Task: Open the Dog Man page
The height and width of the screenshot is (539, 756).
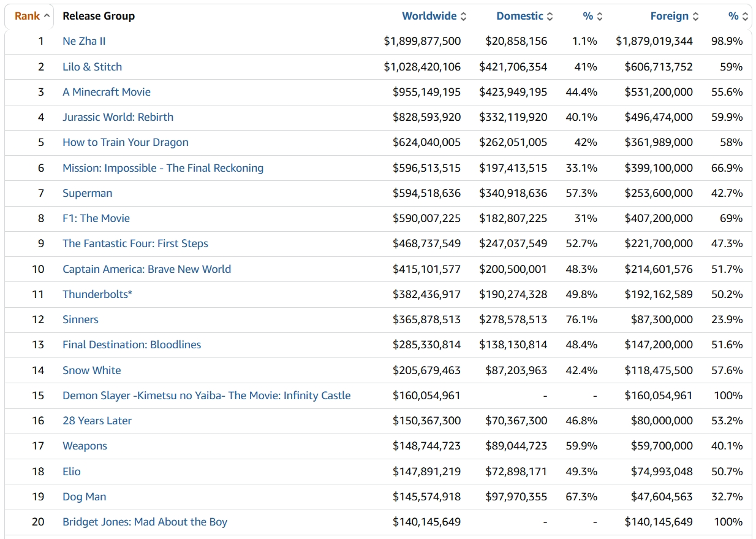Action: pos(85,497)
